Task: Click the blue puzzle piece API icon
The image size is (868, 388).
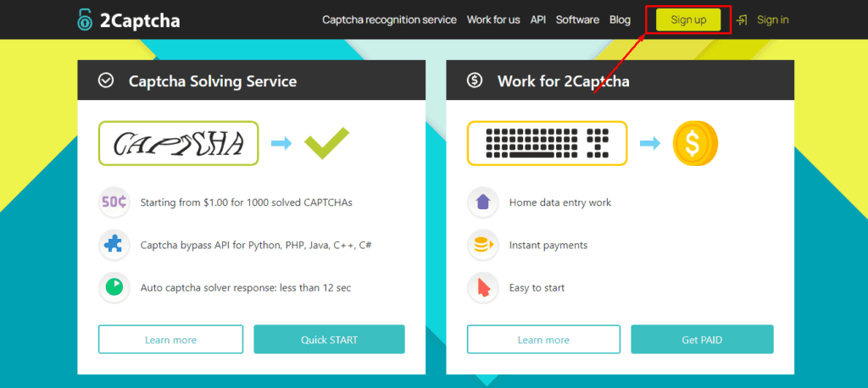Action: pyautogui.click(x=114, y=245)
